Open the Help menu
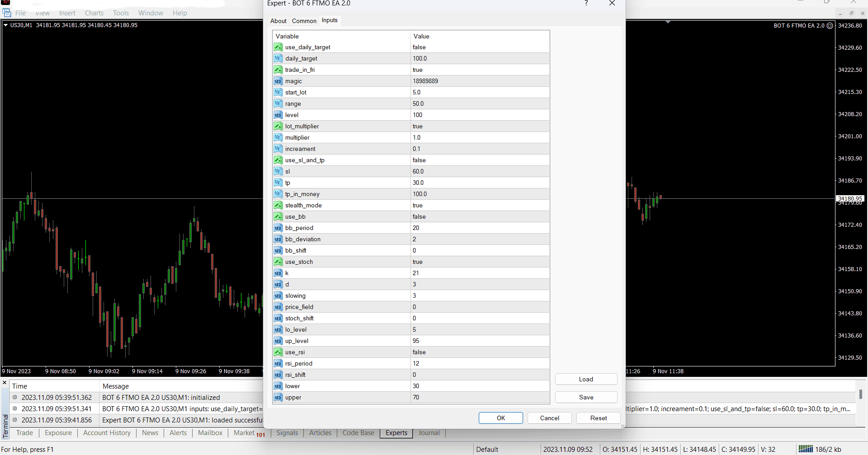Viewport: 868px width, 455px height. tap(179, 13)
